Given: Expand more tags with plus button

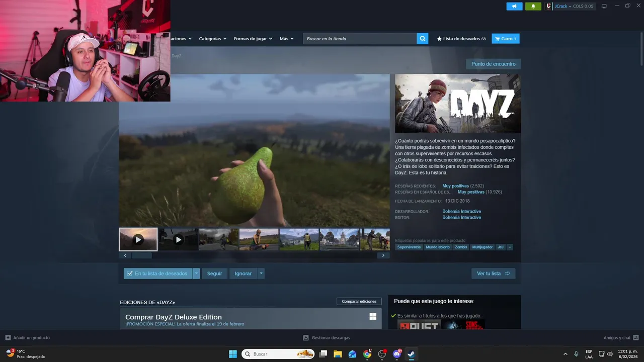Looking at the screenshot, I should point(510,247).
